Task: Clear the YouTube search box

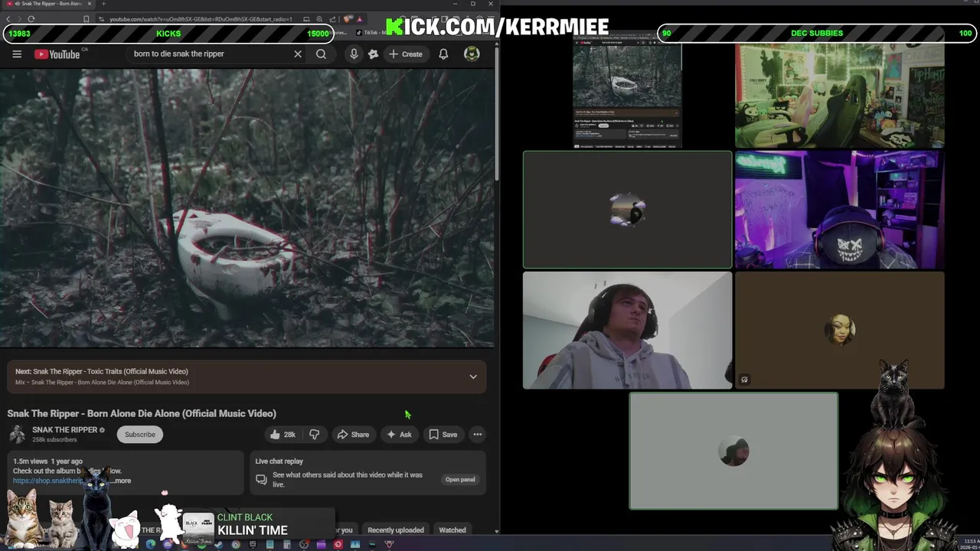Action: pyautogui.click(x=298, y=54)
